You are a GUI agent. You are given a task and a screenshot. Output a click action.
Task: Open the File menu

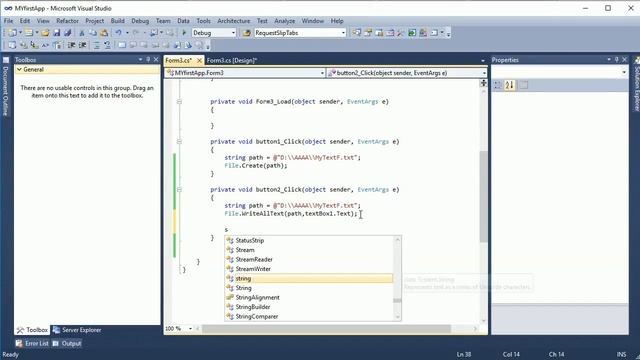point(9,21)
